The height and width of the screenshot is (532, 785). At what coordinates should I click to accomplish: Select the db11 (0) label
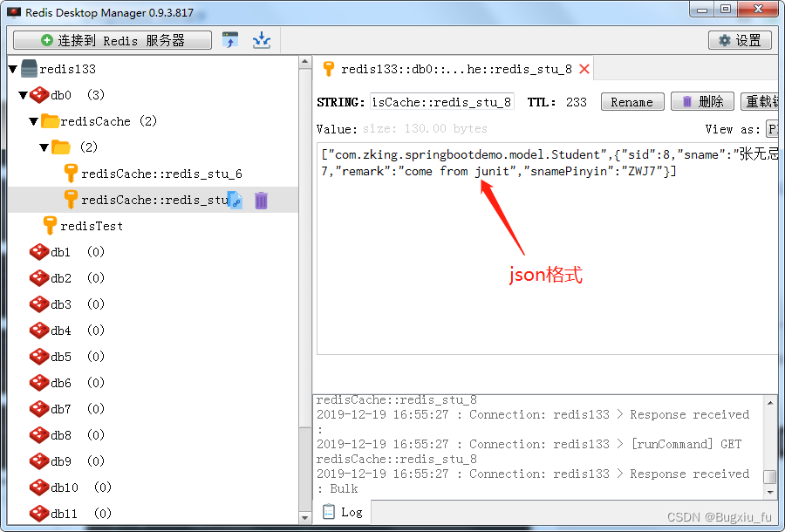[81, 513]
